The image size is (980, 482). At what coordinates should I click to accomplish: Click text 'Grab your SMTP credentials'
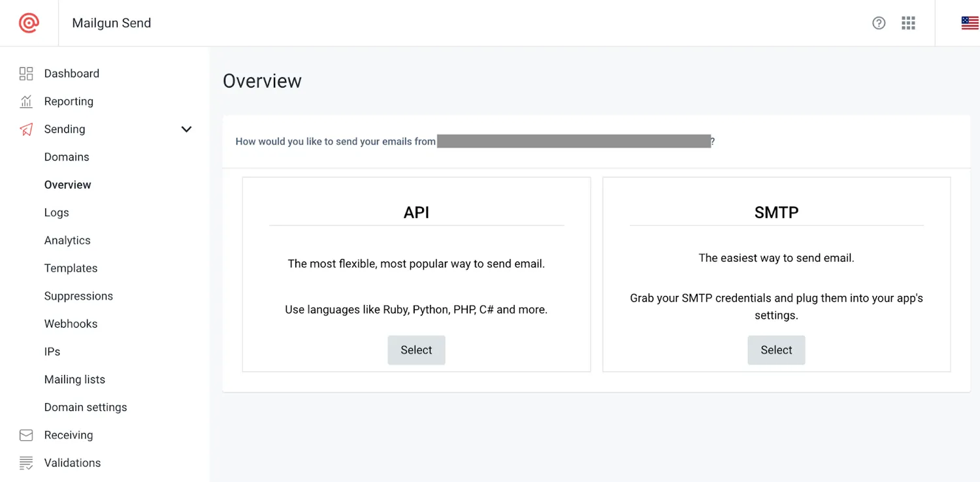[x=776, y=306]
